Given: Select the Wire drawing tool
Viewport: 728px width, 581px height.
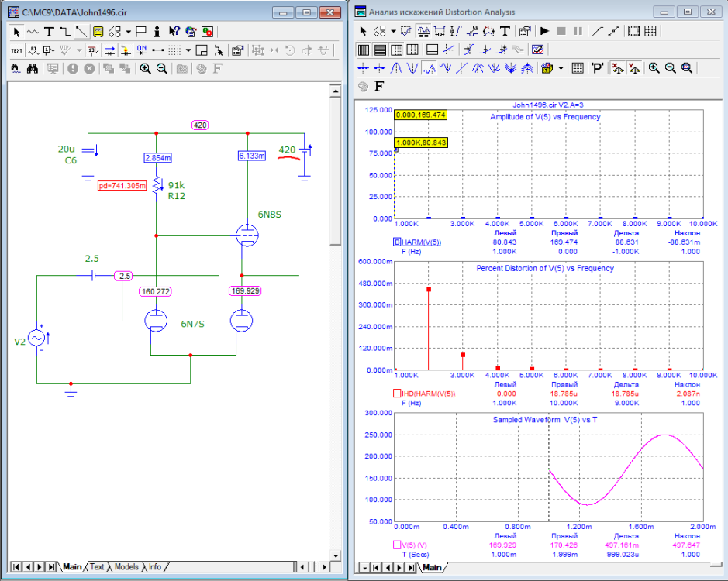Looking at the screenshot, I should pyautogui.click(x=65, y=32).
